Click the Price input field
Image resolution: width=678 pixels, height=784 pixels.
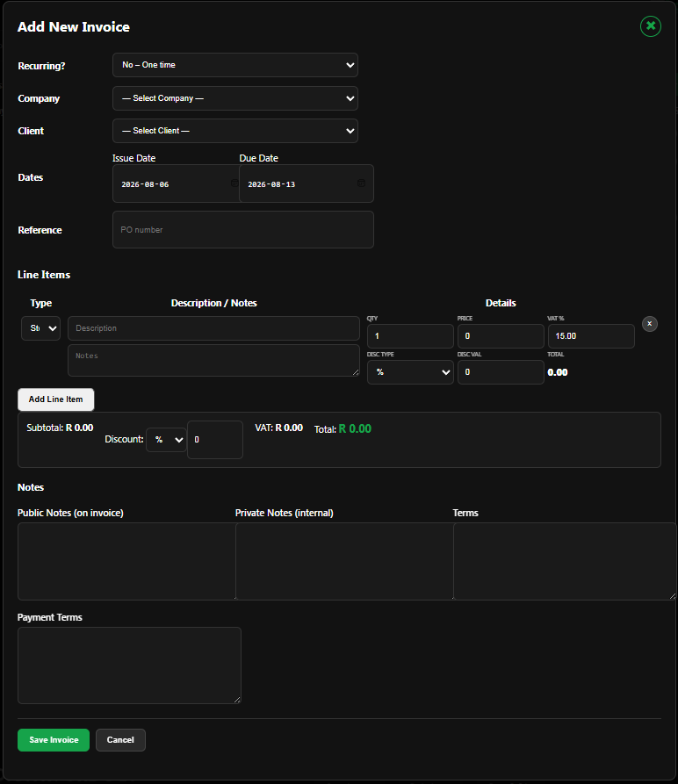(501, 336)
